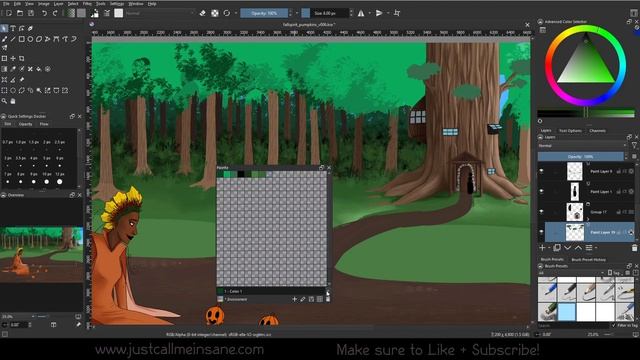640x360 pixels.
Task: Hide Paint Layer 6 via eye icon
Action: 542,171
